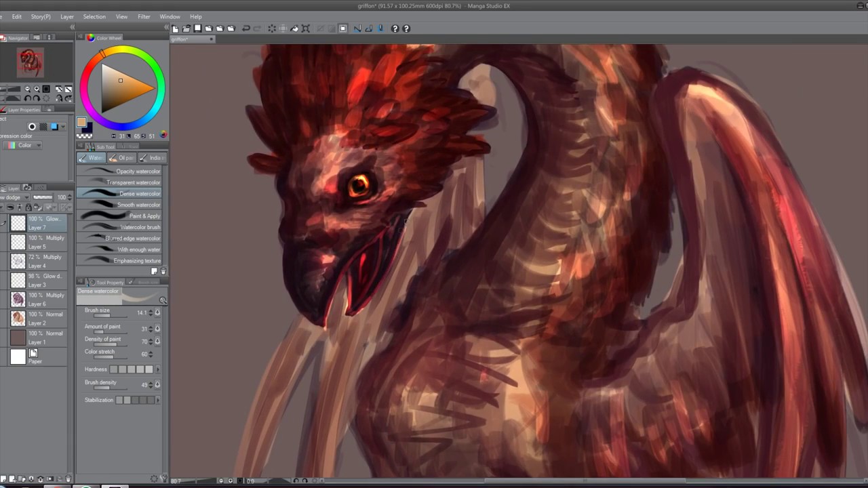Click the Clear (dotted circle) toolbar icon
Viewport: 868px width, 488px height.
[x=272, y=28]
